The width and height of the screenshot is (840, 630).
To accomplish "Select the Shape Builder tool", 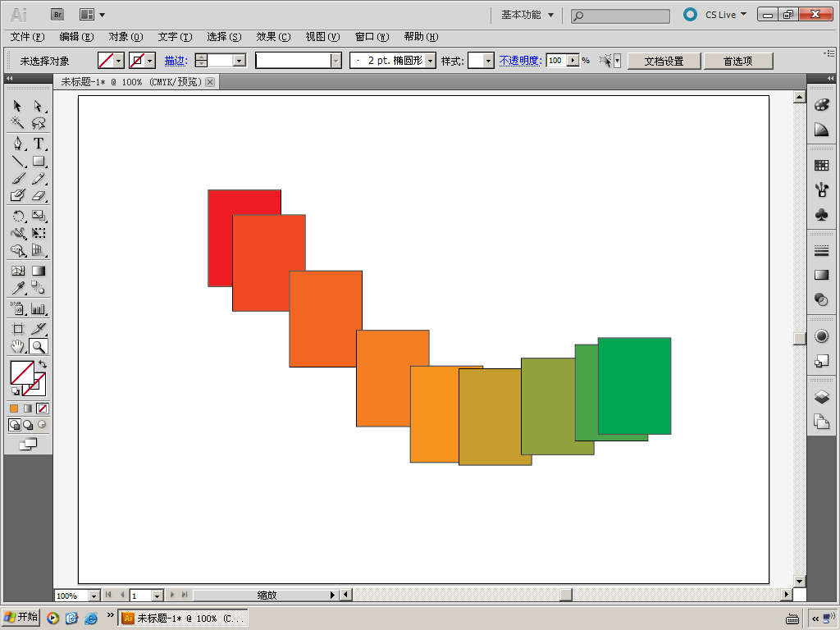I will click(x=17, y=250).
